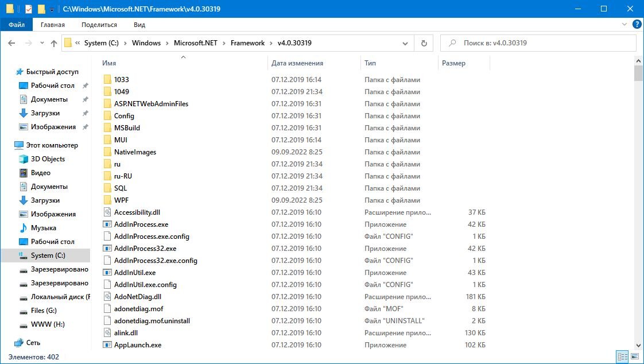Select the WPF folder icon
The image size is (644, 364).
pyautogui.click(x=107, y=200)
